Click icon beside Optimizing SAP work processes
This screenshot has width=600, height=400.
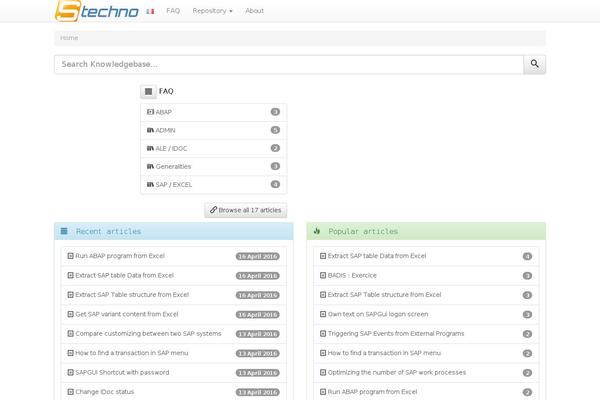click(323, 372)
